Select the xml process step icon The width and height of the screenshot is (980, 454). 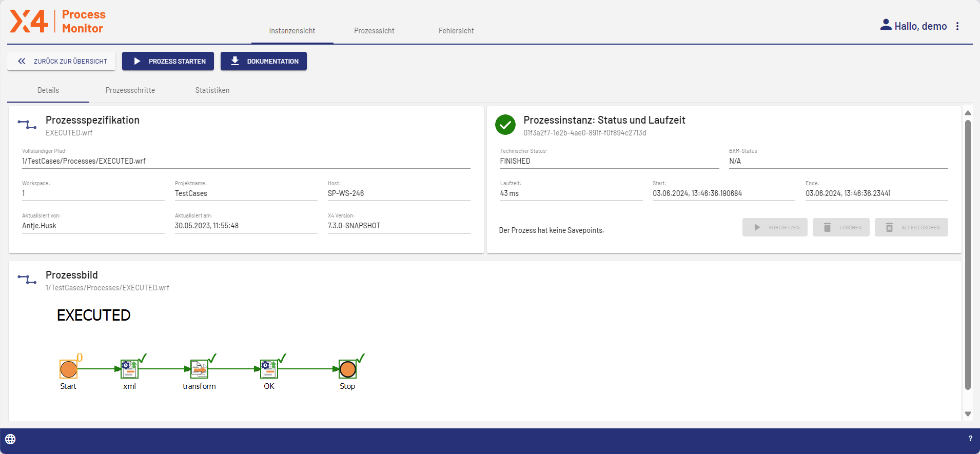tap(129, 369)
